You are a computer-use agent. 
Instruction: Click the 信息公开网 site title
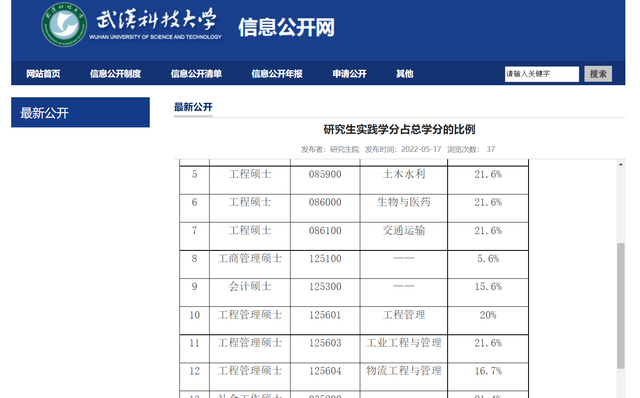[x=286, y=27]
